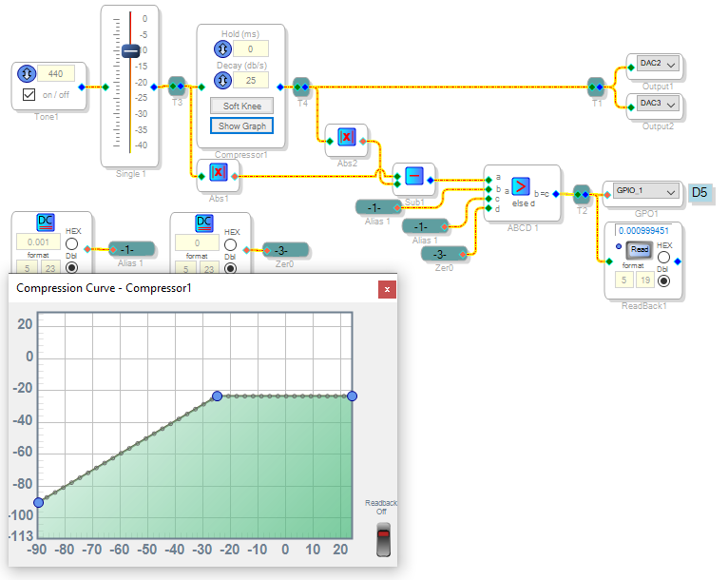Click Tone1 output pin
Viewport: 728px width, 580px height.
[x=82, y=87]
